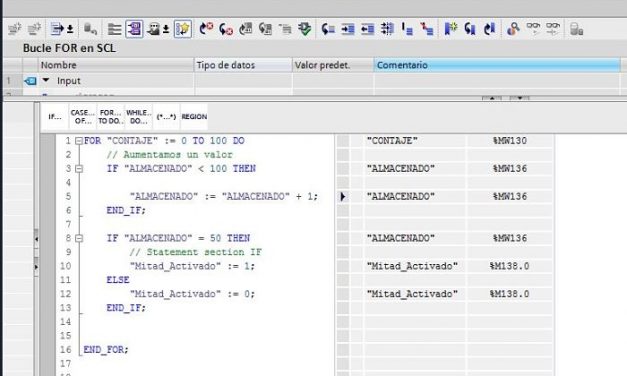Click the %MW130 address of CONTAJE
This screenshot has width=627, height=376.
tap(510, 141)
